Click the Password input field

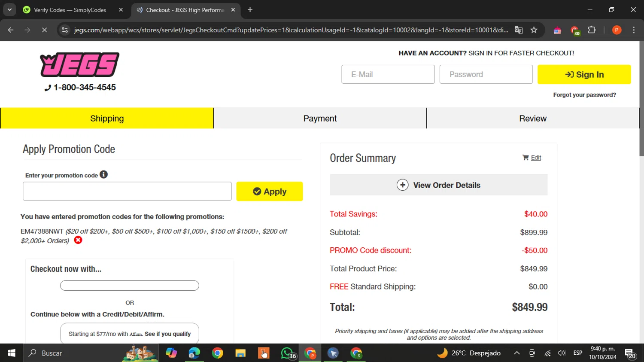click(486, 74)
